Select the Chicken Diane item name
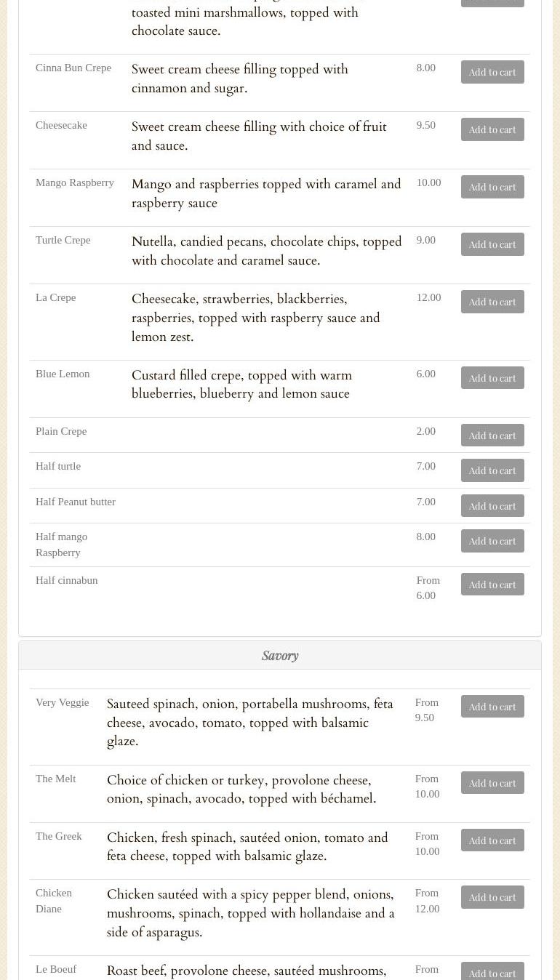Viewport: 560px width, 980px height. click(54, 901)
